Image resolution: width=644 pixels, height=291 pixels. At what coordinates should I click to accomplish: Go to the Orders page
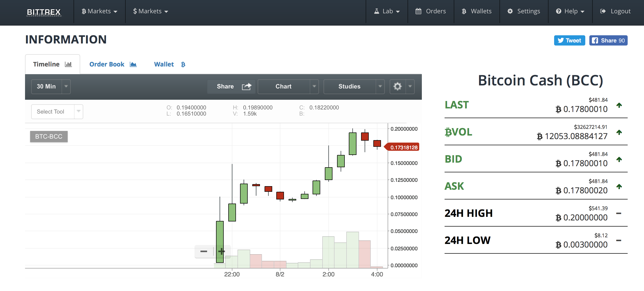pos(431,11)
